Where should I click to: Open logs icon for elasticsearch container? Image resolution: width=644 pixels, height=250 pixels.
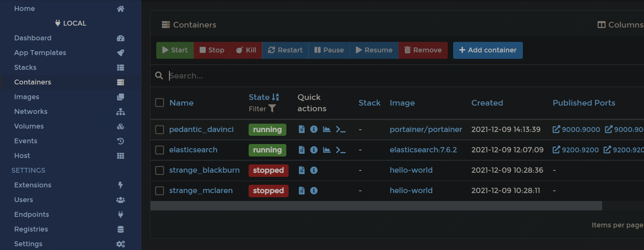click(x=301, y=150)
